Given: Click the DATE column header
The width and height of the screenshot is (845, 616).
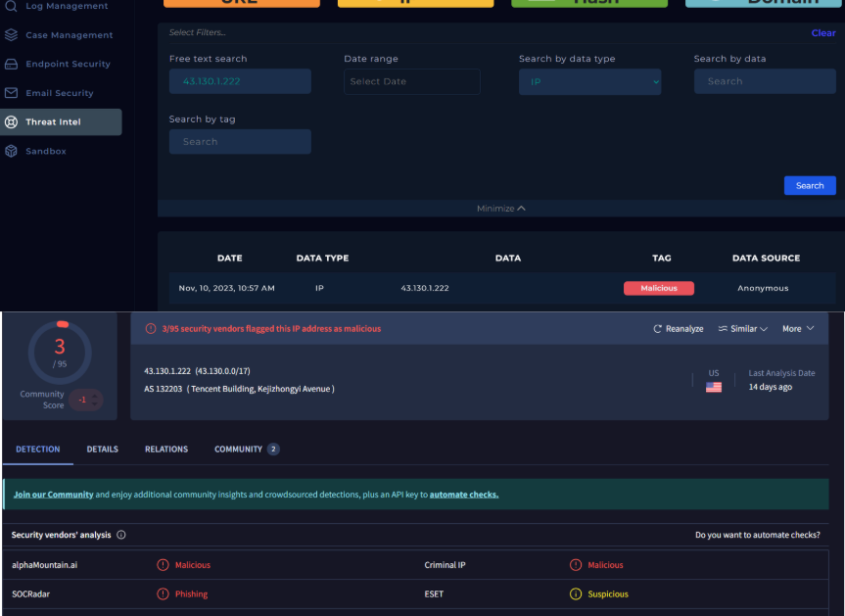Looking at the screenshot, I should click(229, 259).
